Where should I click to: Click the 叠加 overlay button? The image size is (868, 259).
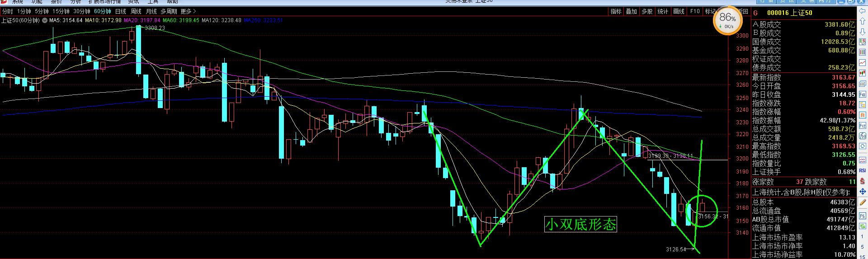(632, 11)
